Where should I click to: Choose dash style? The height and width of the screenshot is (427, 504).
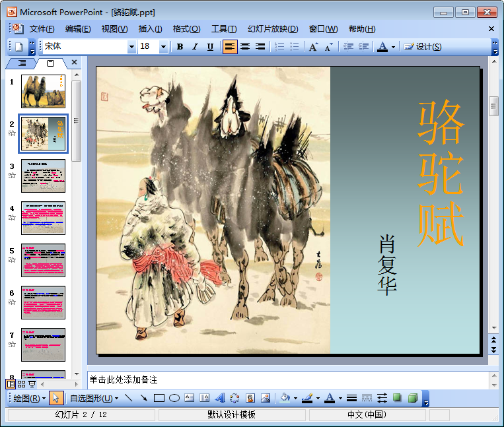pyautogui.click(x=367, y=399)
